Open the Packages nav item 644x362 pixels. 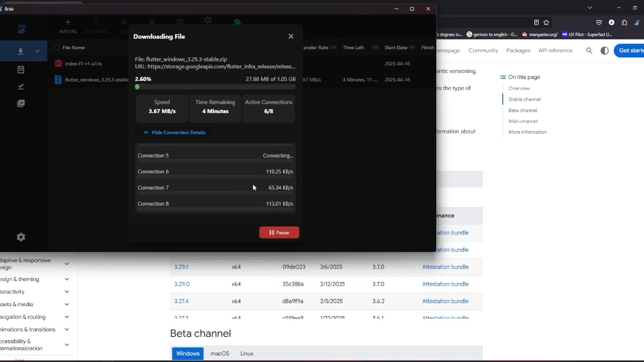[x=518, y=50]
